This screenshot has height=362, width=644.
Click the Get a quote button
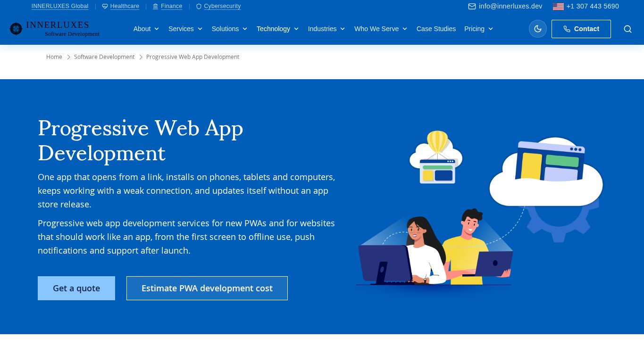click(x=76, y=288)
